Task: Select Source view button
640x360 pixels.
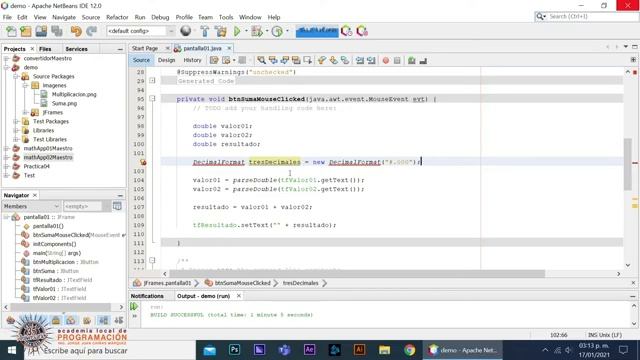Action: (141, 60)
